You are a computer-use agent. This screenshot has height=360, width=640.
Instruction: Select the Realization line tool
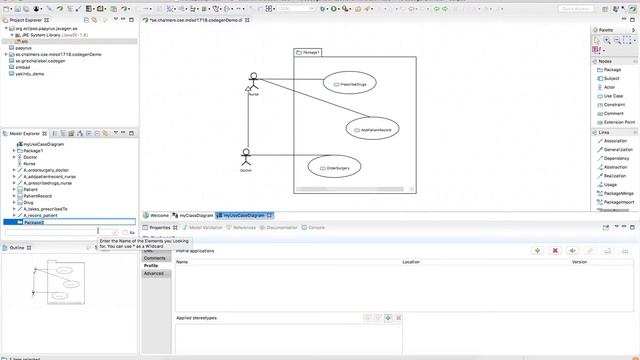(611, 176)
